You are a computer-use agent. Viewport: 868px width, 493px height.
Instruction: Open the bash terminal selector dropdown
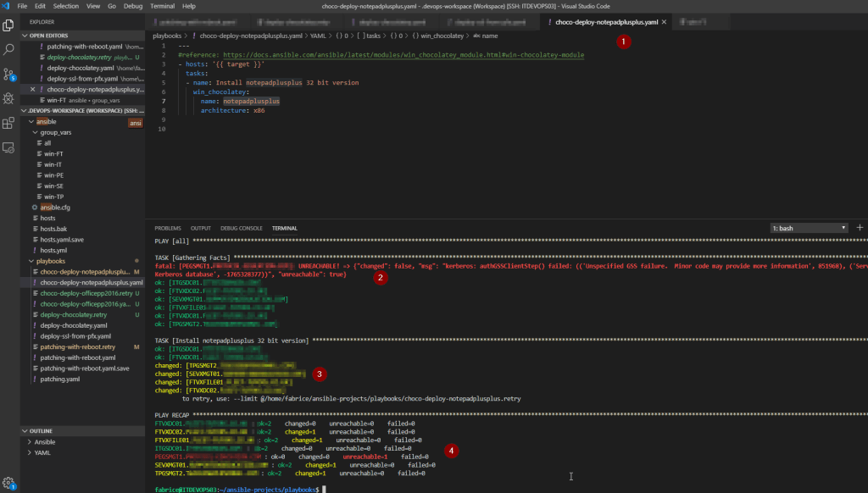[x=809, y=228]
